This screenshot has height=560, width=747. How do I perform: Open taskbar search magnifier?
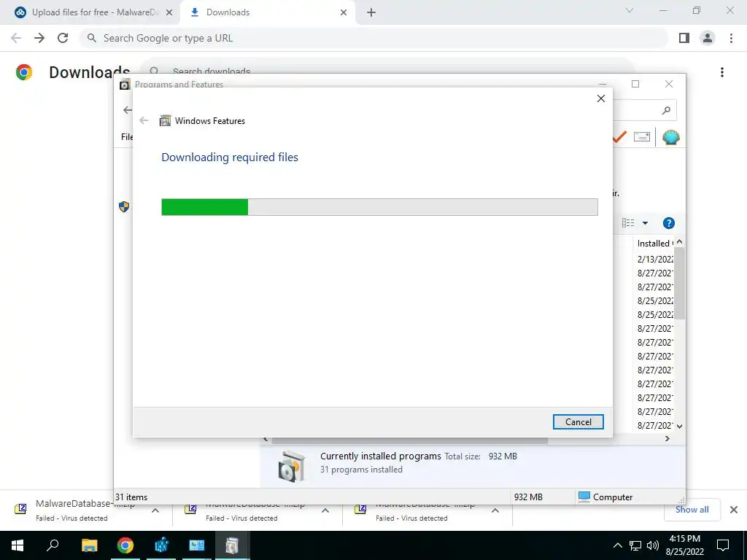(x=53, y=545)
